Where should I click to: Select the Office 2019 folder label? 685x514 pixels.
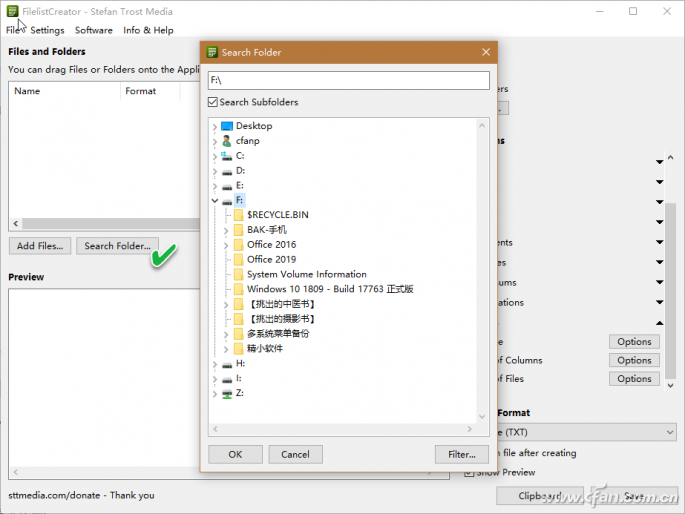point(271,259)
